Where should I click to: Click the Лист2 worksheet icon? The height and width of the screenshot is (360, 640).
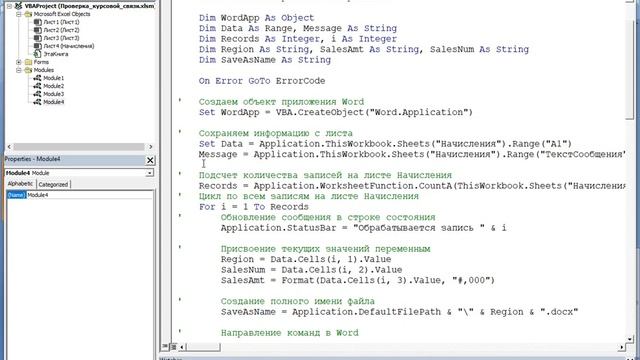pos(38,30)
